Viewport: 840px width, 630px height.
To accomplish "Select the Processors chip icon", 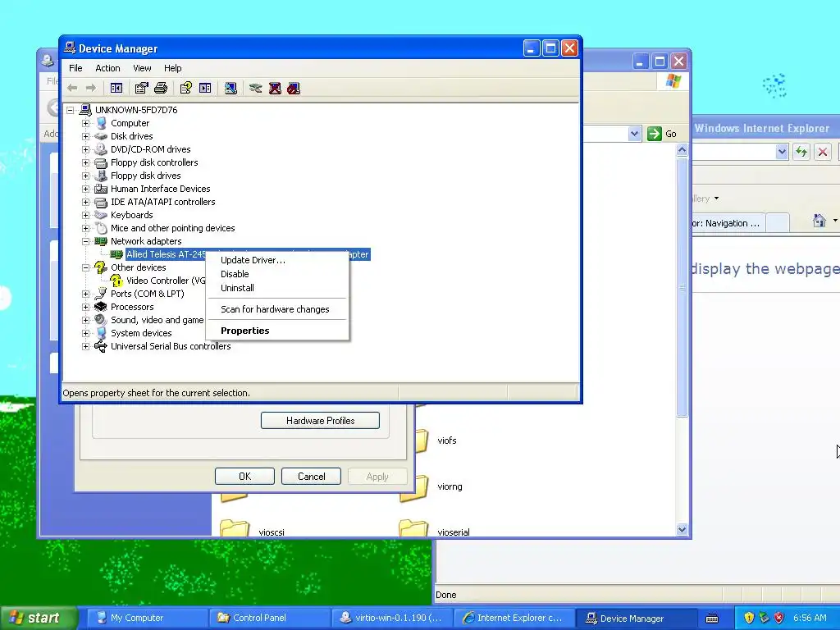I will point(101,307).
